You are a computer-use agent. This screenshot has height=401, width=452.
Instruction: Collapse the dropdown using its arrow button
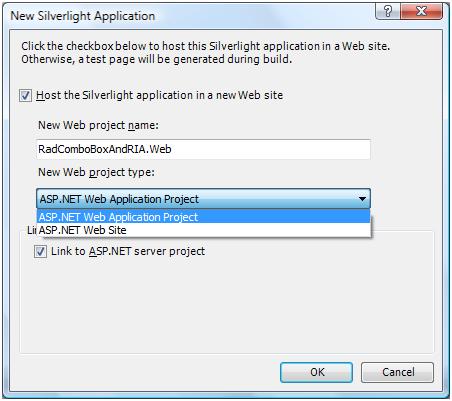[x=362, y=199]
